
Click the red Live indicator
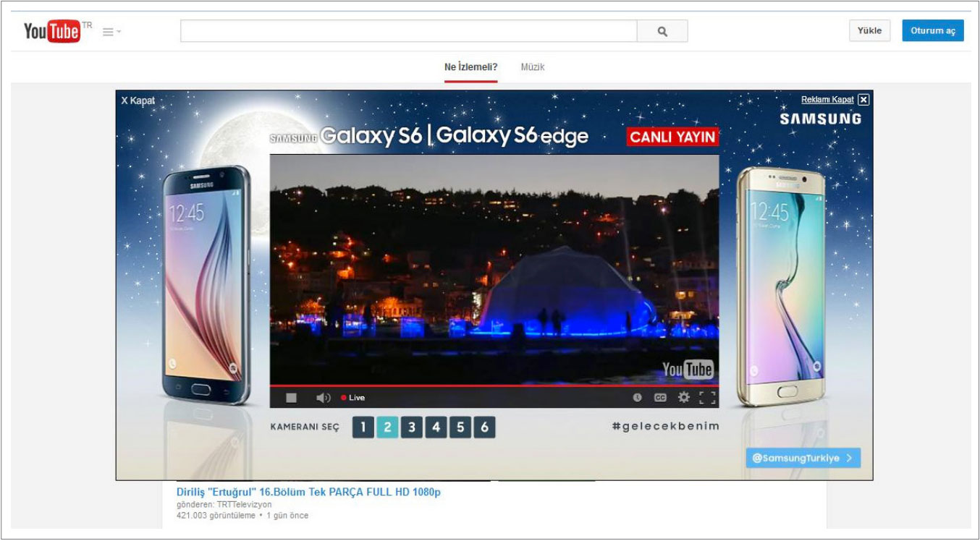(x=353, y=398)
